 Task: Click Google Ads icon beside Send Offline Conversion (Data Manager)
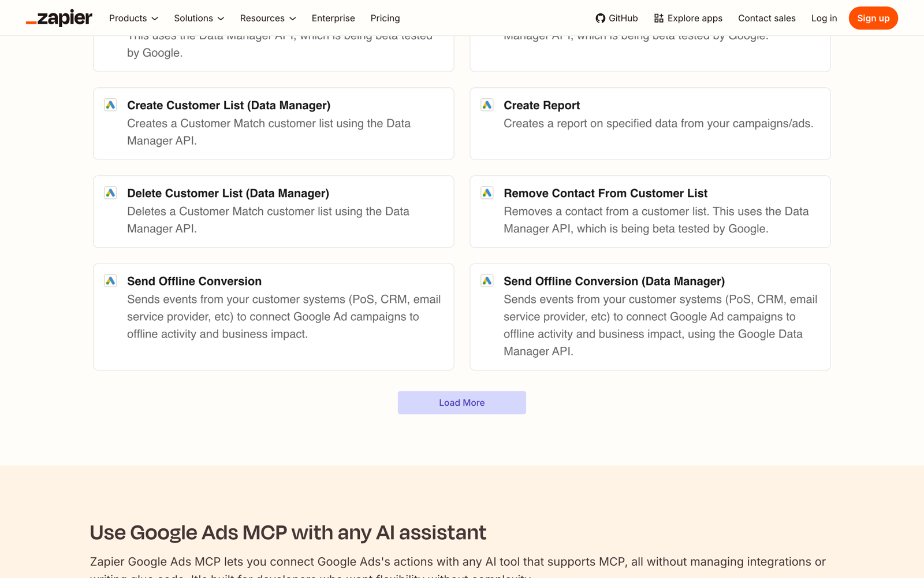coord(487,280)
